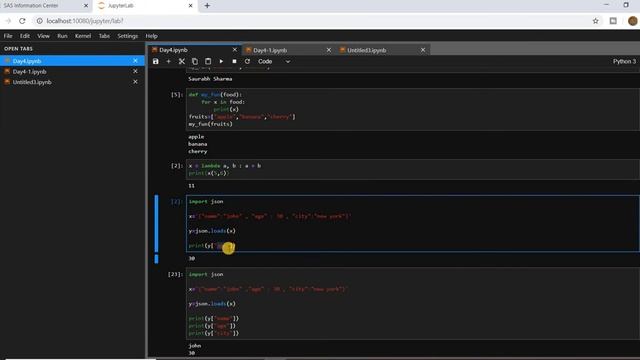The width and height of the screenshot is (640, 360).
Task: Open the Kernel menu
Action: click(83, 36)
